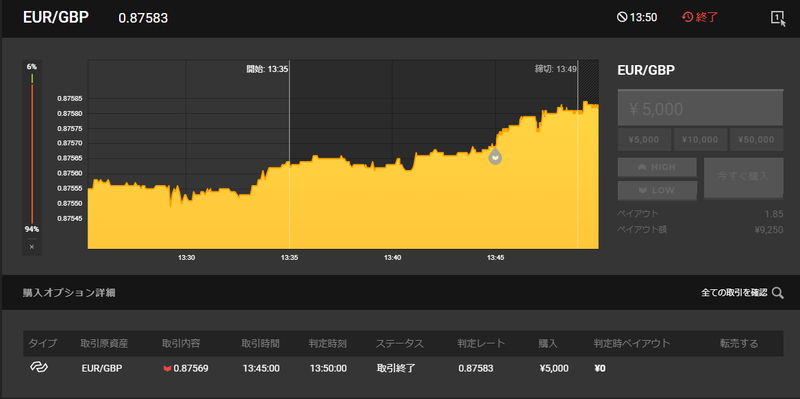This screenshot has height=399, width=800.
Task: Click the magnifier icon to review all trades
Action: [x=778, y=293]
